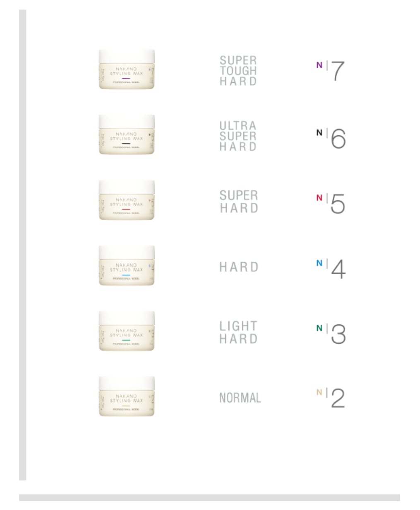Select the wax jar with blue stripe

click(x=127, y=265)
